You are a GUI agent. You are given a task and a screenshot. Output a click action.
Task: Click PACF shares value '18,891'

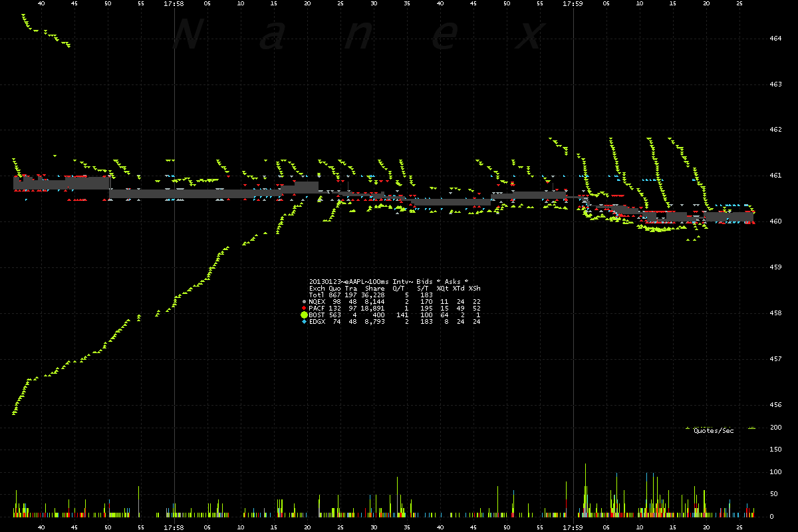pyautogui.click(x=373, y=308)
